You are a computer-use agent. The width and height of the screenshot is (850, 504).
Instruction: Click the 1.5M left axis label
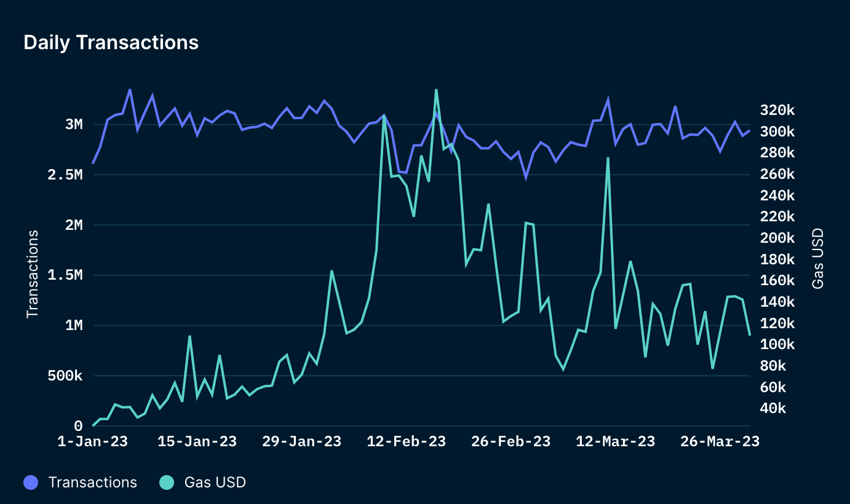pos(65,275)
